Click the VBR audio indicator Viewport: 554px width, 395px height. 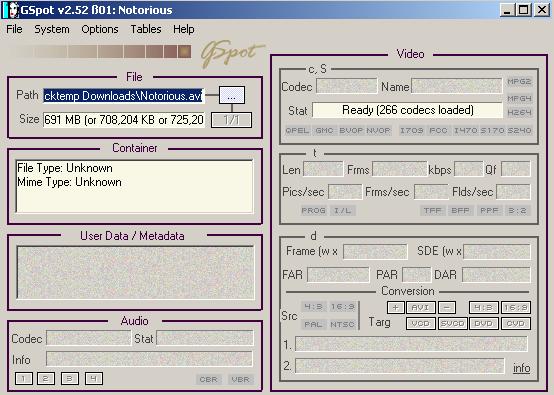click(241, 379)
